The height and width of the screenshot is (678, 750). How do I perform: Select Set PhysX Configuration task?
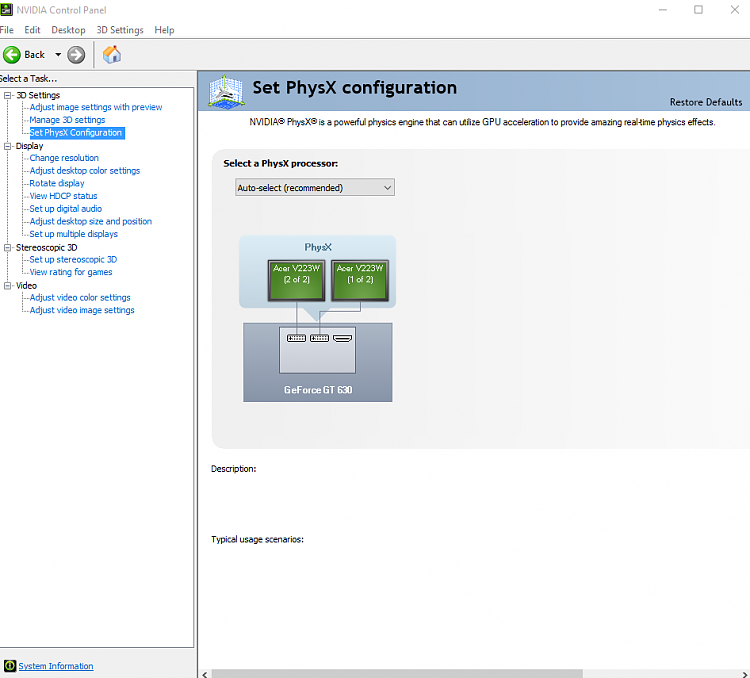coord(76,133)
